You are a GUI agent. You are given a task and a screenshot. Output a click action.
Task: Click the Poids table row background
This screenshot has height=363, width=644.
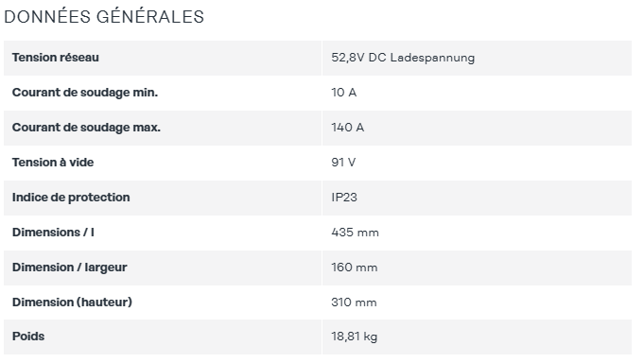coord(318,337)
